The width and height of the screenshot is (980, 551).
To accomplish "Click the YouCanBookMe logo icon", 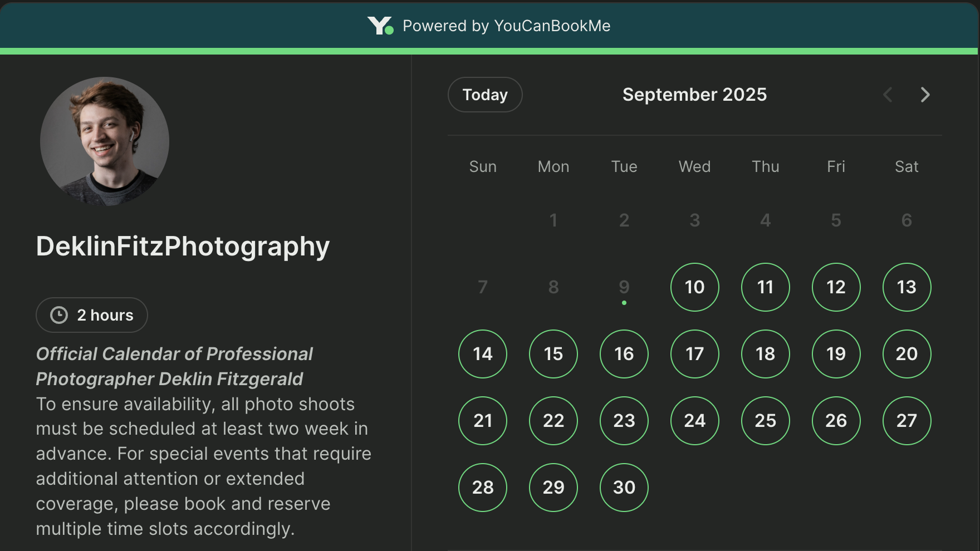I will click(380, 26).
